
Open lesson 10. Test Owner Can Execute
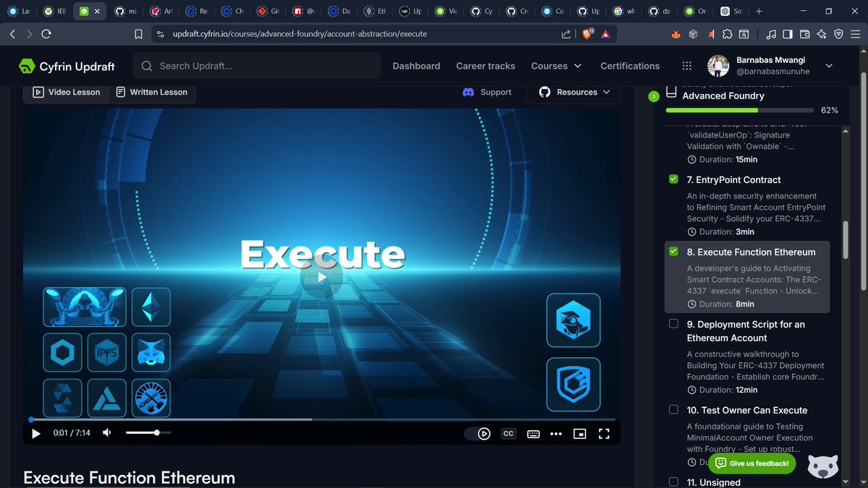tap(747, 410)
